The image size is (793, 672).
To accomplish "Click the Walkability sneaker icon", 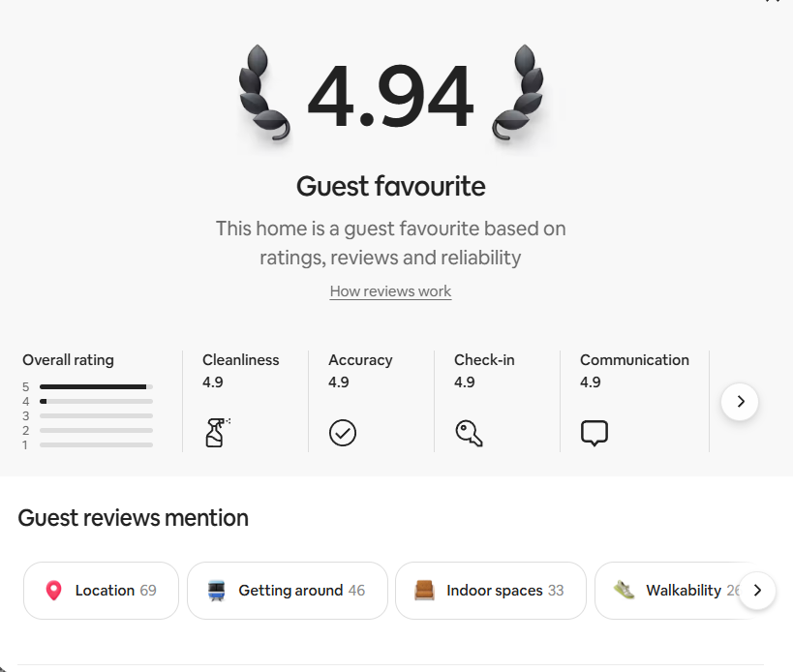I will (624, 590).
